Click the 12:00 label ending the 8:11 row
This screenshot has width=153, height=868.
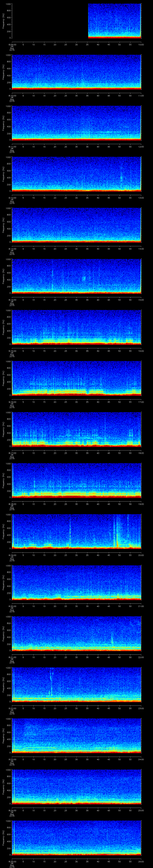tap(141, 147)
